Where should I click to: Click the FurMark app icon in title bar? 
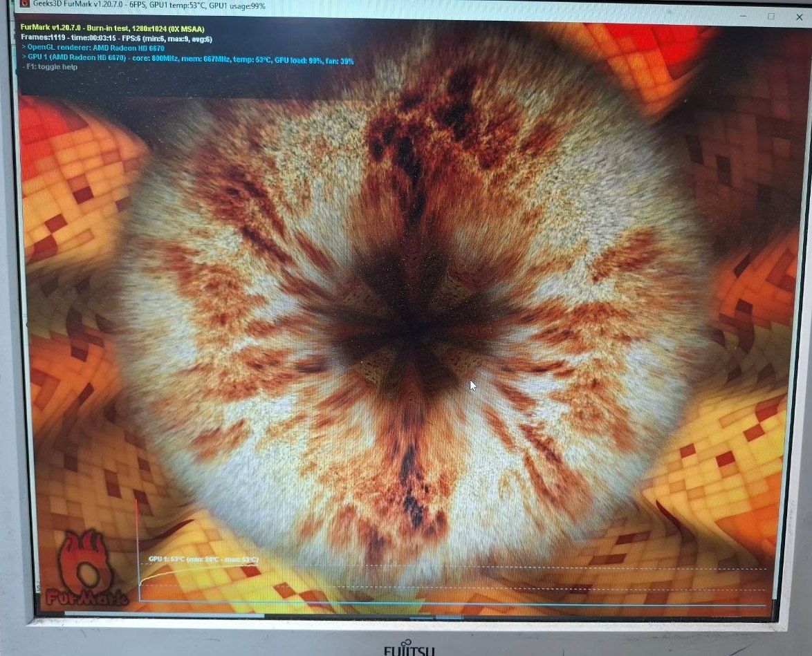coord(25,5)
